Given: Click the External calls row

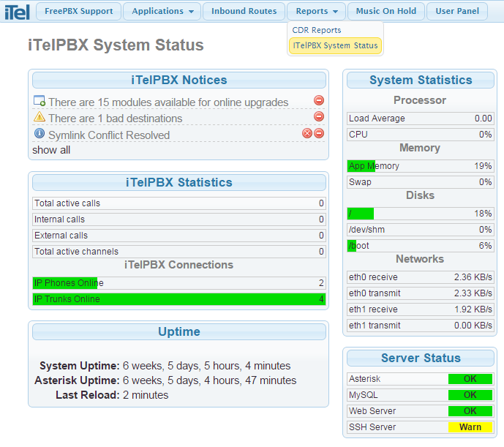Looking at the screenshot, I should click(179, 236).
